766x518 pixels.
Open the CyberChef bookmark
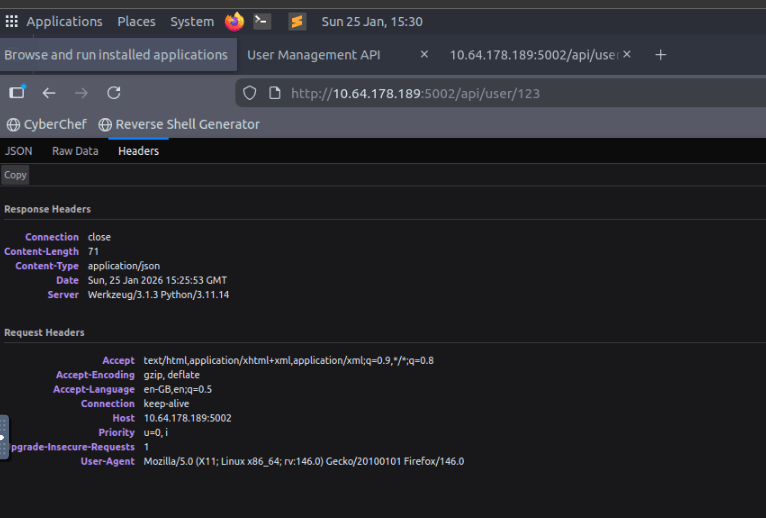tap(47, 125)
